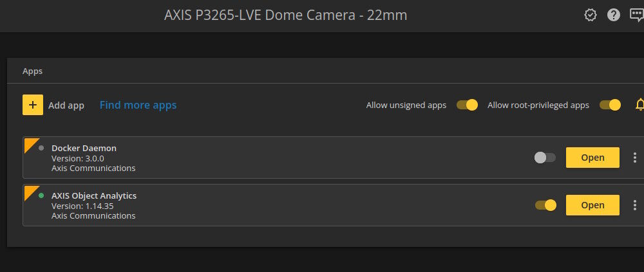Click the Docker Daemon orange corner badge
This screenshot has height=272, width=644.
[x=30, y=144]
